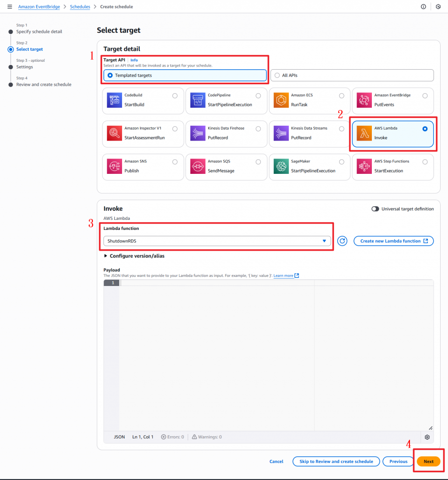Click Create new Lambda function button

point(394,241)
